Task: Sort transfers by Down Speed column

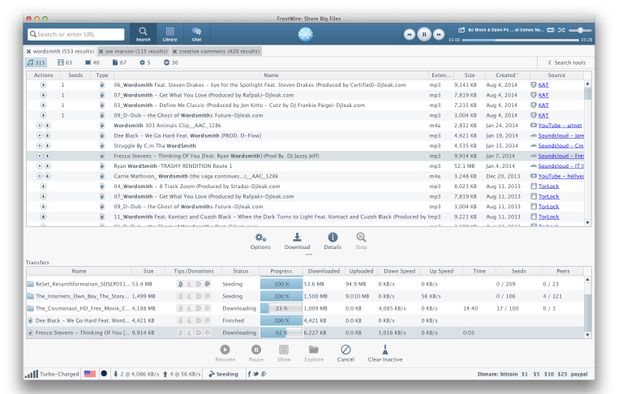Action: (399, 271)
